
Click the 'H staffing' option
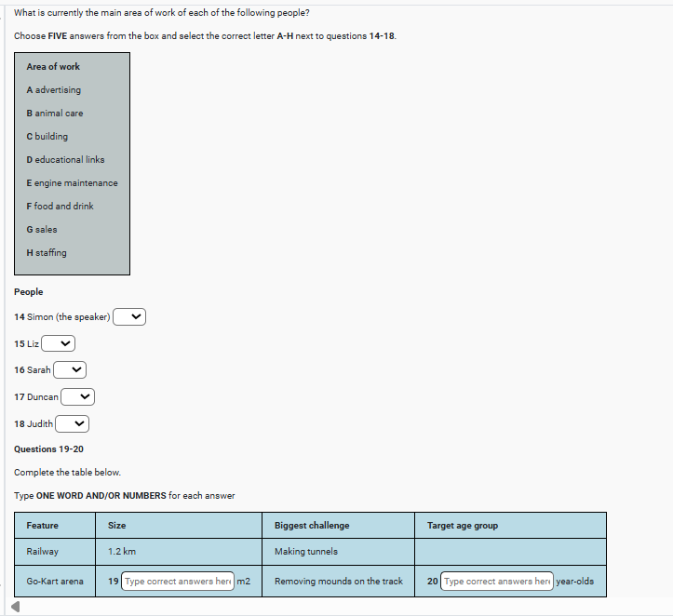(x=47, y=253)
